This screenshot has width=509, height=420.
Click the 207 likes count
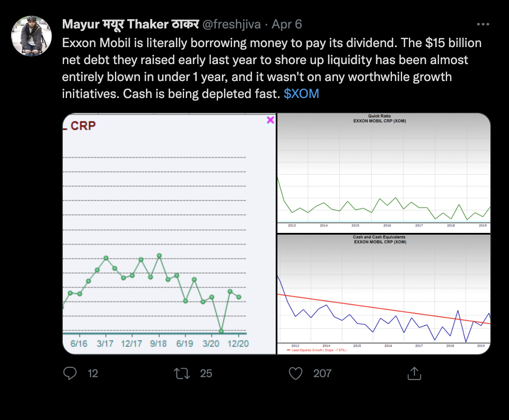point(322,373)
